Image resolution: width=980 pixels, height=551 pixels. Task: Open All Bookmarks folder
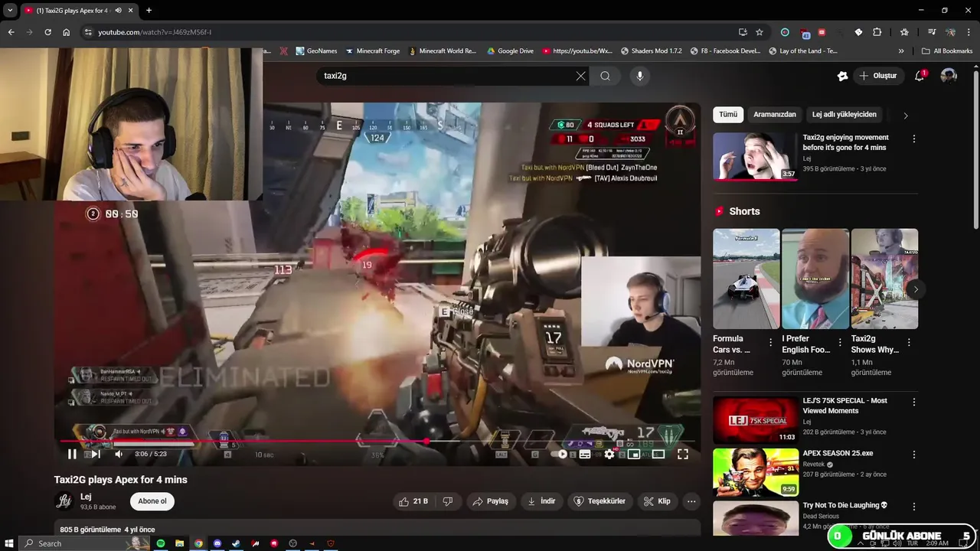947,51
